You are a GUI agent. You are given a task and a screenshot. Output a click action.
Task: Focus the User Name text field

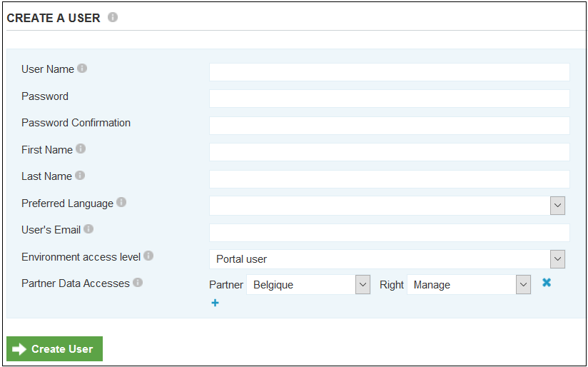389,72
